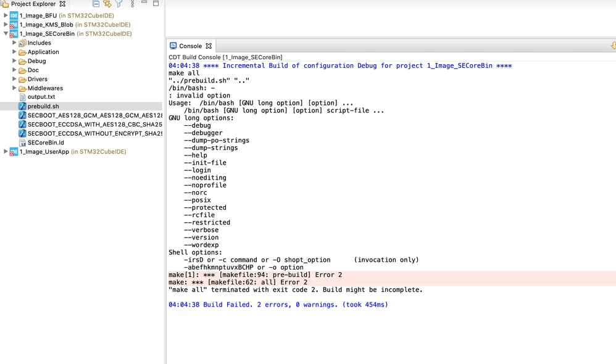Image resolution: width=616 pixels, height=364 pixels.
Task: Select output.txt in the project tree
Action: pos(41,97)
